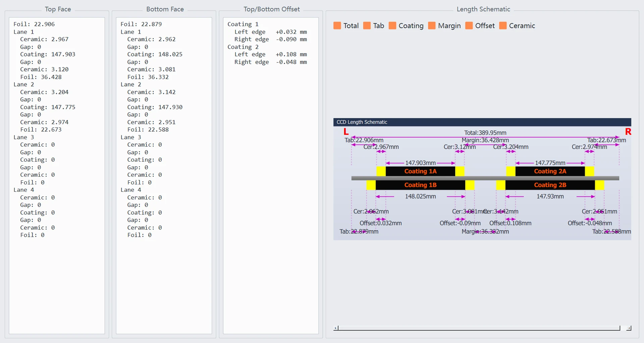Image resolution: width=644 pixels, height=343 pixels.
Task: Click the red R marker in the schematic
Action: pyautogui.click(x=628, y=132)
